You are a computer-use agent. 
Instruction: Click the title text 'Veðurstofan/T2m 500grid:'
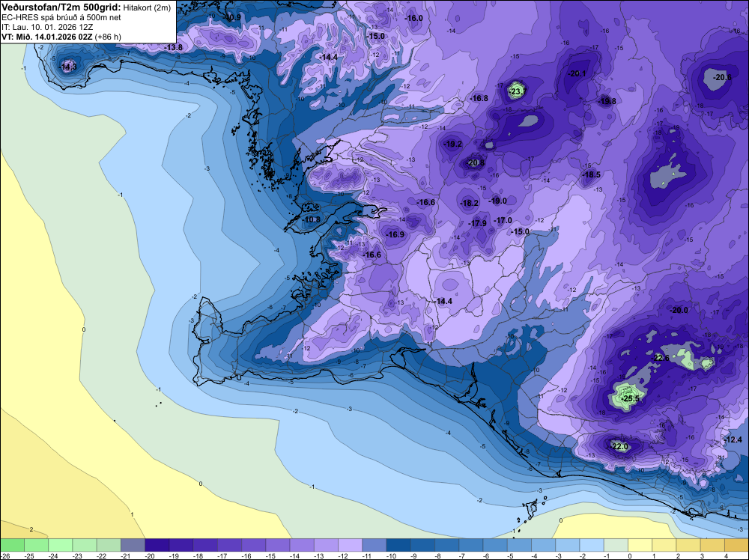pyautogui.click(x=61, y=7)
